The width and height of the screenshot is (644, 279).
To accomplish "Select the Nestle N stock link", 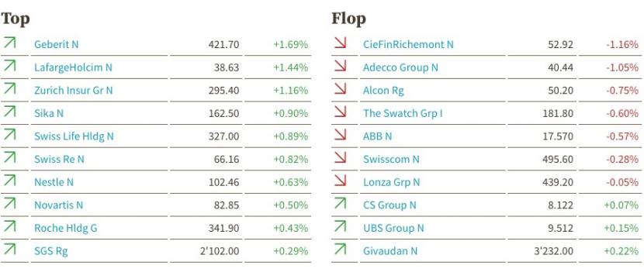I will (x=54, y=182).
